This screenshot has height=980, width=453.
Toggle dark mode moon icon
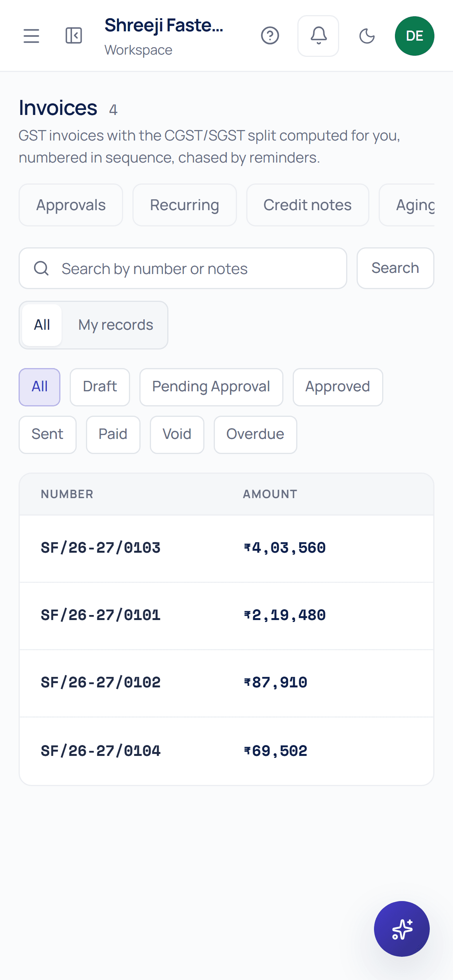pos(367,36)
